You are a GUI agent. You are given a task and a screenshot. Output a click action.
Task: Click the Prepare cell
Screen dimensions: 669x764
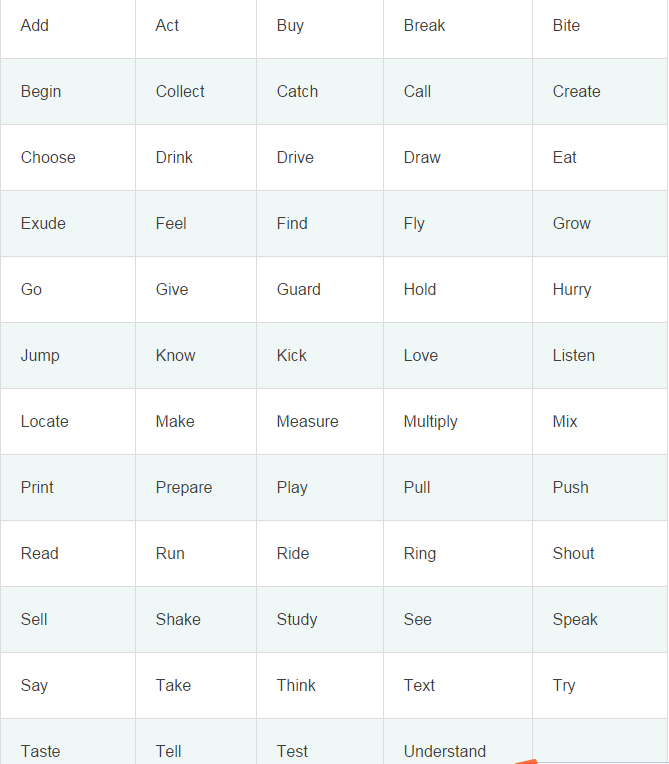click(x=196, y=488)
